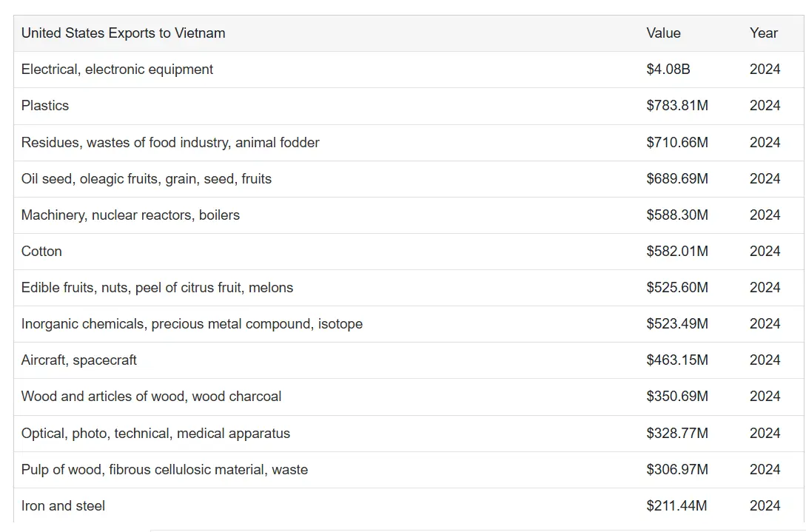806x532 pixels.
Task: Select Residues, wastes of food industry row
Action: [170, 142]
